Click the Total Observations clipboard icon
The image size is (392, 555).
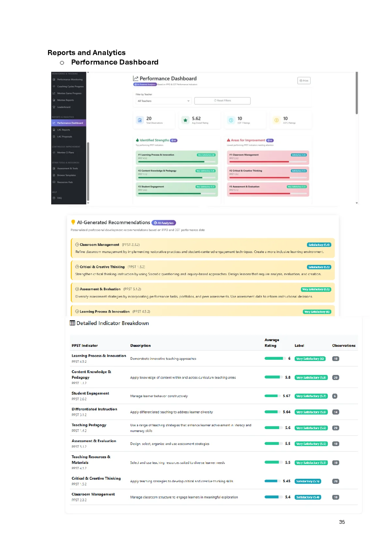(x=140, y=120)
